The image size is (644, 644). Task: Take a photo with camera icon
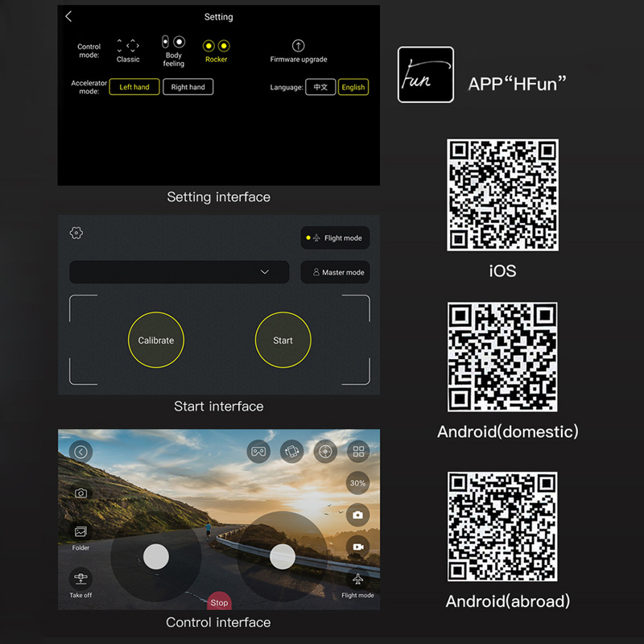(x=357, y=515)
